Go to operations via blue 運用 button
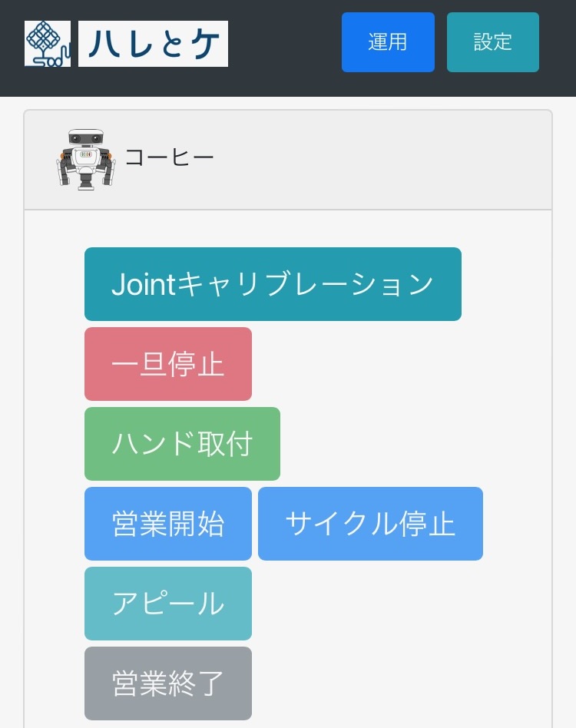Viewport: 576px width, 728px height. [388, 42]
